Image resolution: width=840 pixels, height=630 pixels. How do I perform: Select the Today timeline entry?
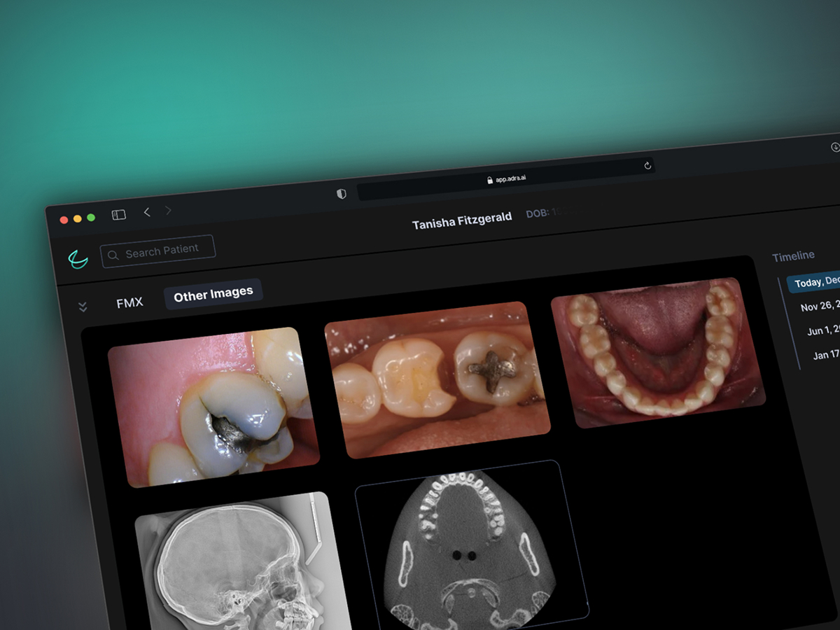tap(813, 281)
